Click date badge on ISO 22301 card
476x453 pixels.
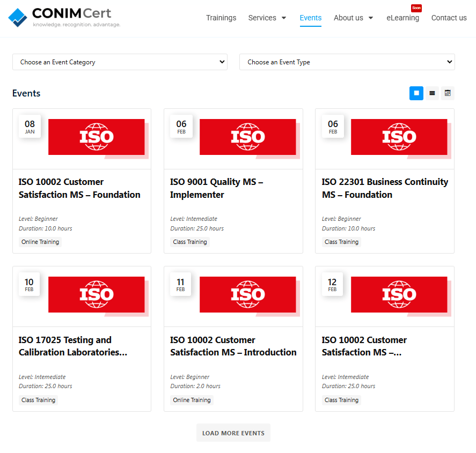pos(333,127)
